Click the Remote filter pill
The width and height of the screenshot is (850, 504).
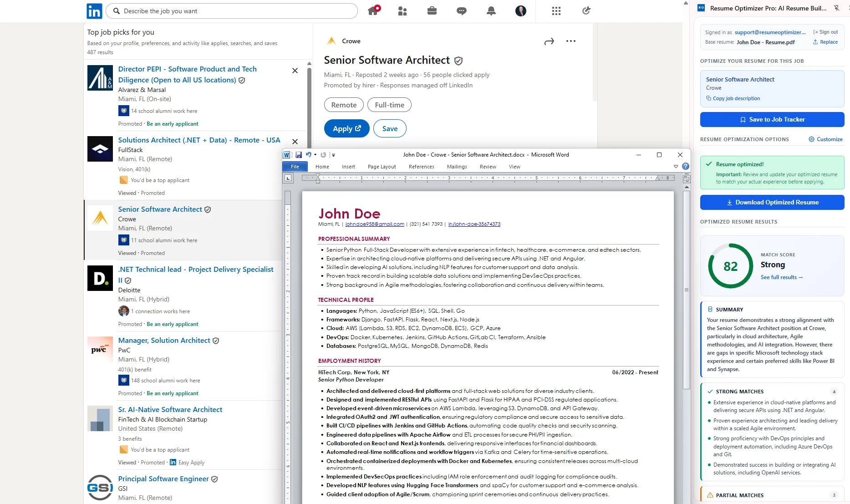[x=344, y=105]
